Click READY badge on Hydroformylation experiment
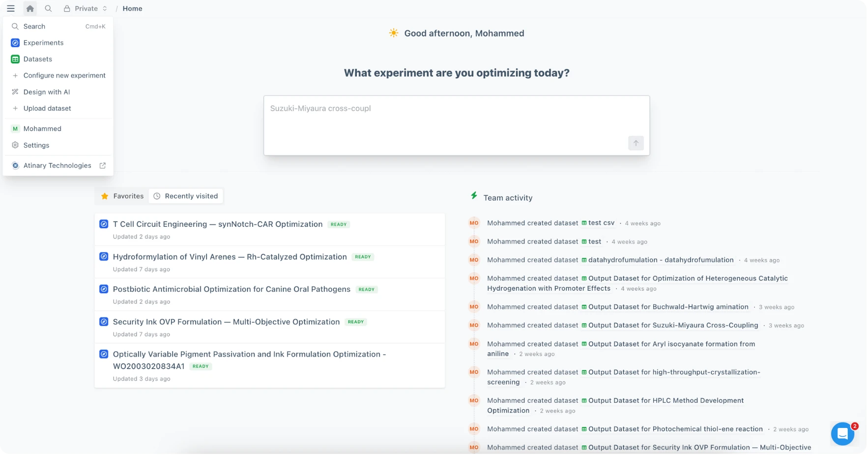The height and width of the screenshot is (455, 868). [x=363, y=257]
